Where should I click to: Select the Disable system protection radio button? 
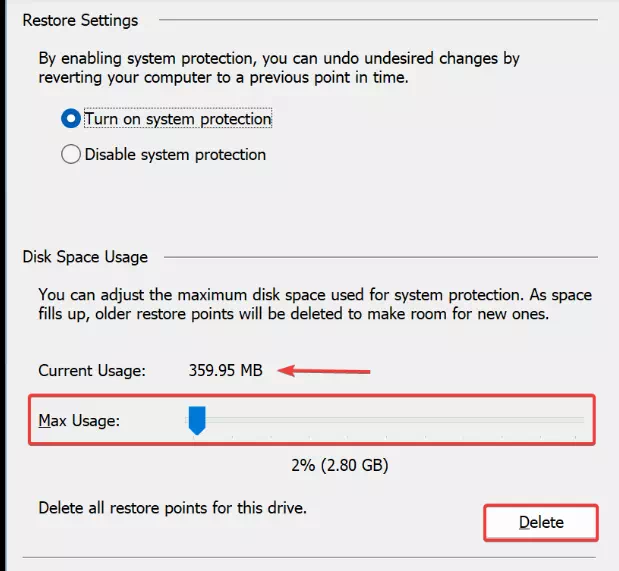pos(71,154)
